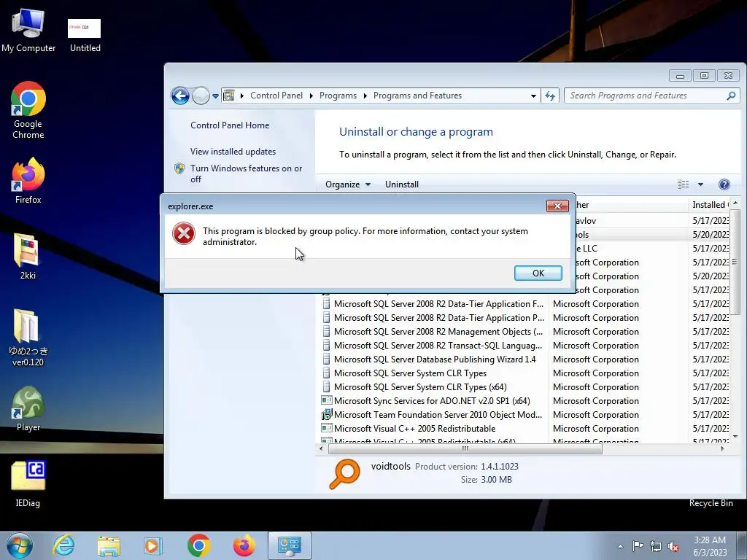The height and width of the screenshot is (560, 747).
Task: Launch the Player desktop shortcut
Action: (x=28, y=409)
